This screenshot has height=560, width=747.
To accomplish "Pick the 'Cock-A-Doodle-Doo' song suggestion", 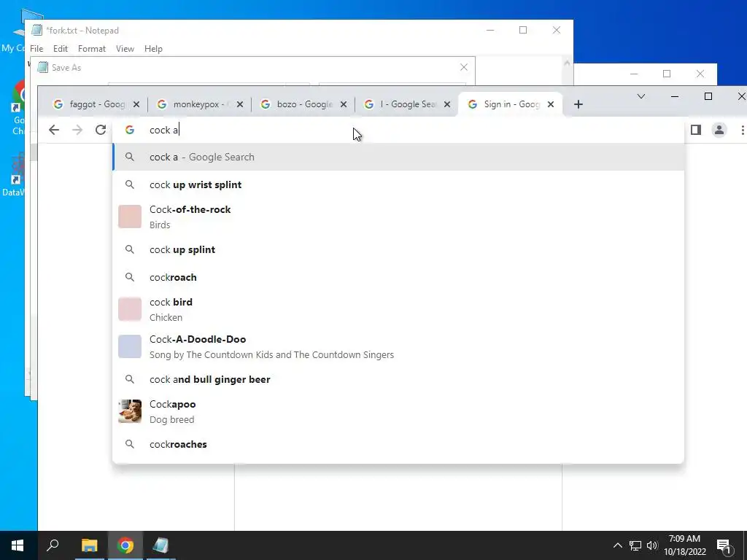I will [398, 346].
